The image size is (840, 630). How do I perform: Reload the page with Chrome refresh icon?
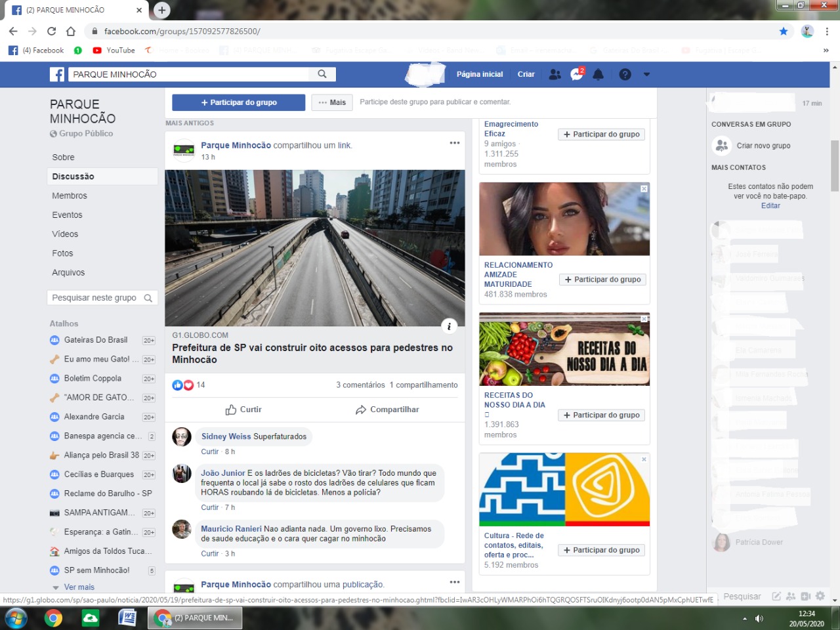51,31
